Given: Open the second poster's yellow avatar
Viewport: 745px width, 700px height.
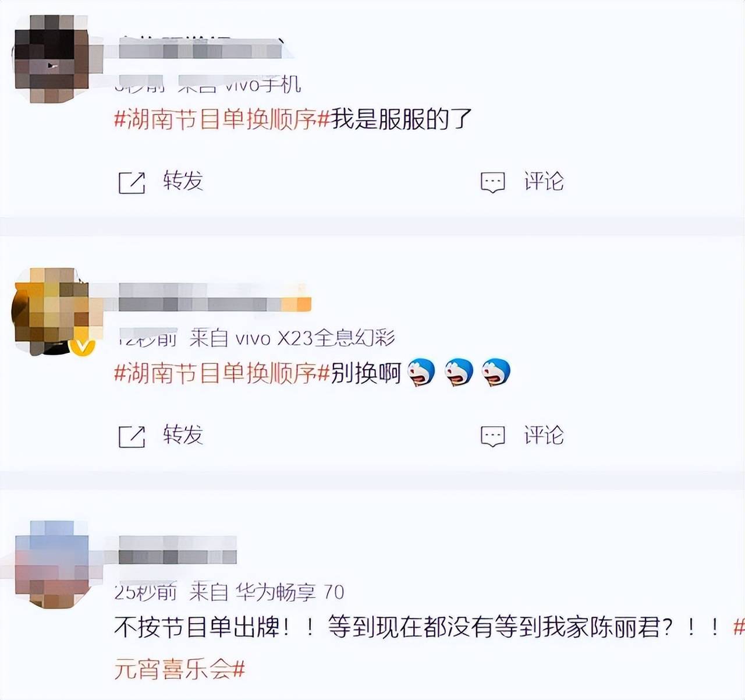Looking at the screenshot, I should tap(51, 312).
